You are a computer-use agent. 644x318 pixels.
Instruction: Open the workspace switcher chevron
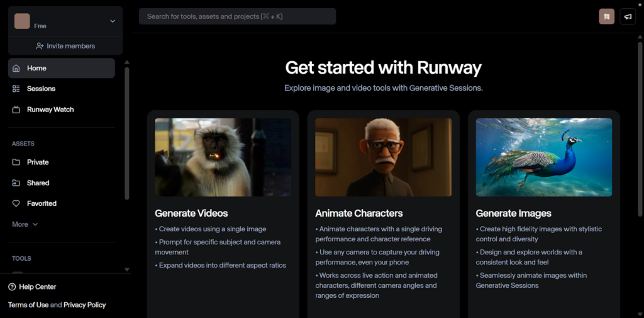[x=113, y=21]
